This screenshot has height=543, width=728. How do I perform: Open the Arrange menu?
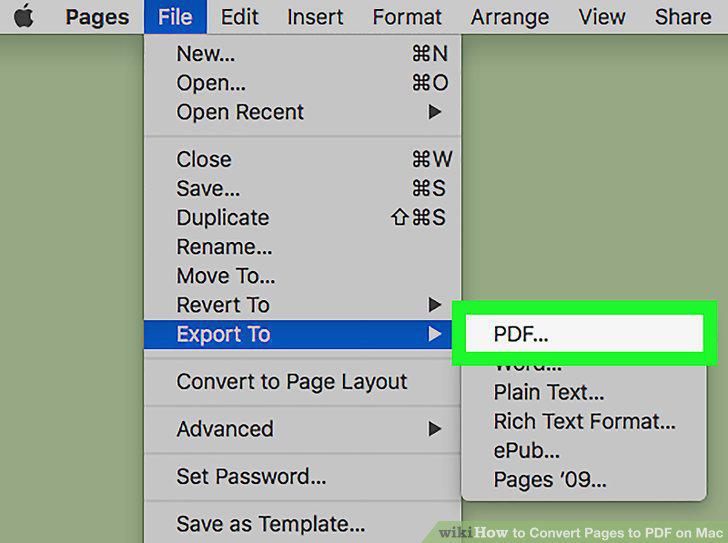[x=510, y=17]
